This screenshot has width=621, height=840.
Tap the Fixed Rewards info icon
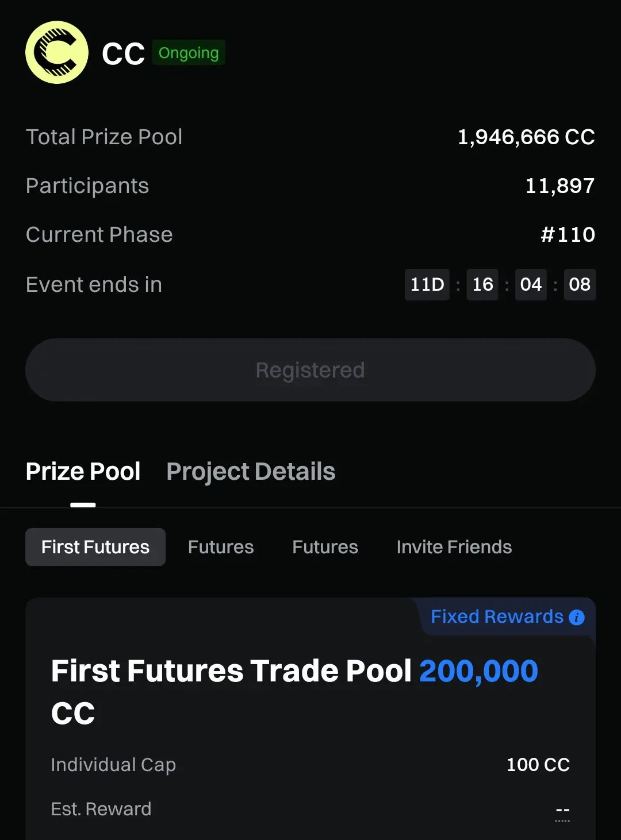[x=576, y=617]
